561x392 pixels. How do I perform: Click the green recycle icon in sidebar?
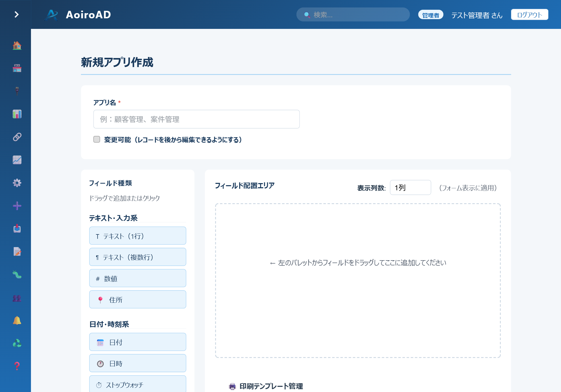tap(17, 343)
